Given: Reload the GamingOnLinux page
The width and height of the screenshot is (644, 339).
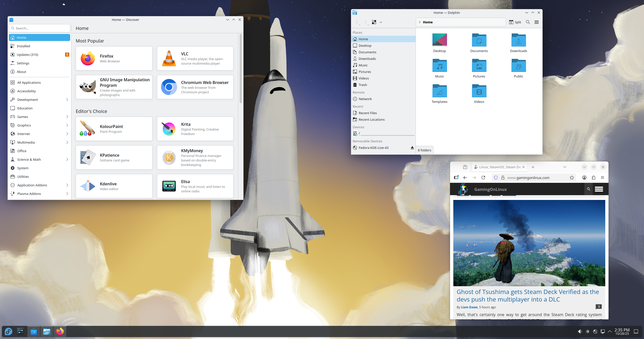Looking at the screenshot, I should point(483,178).
